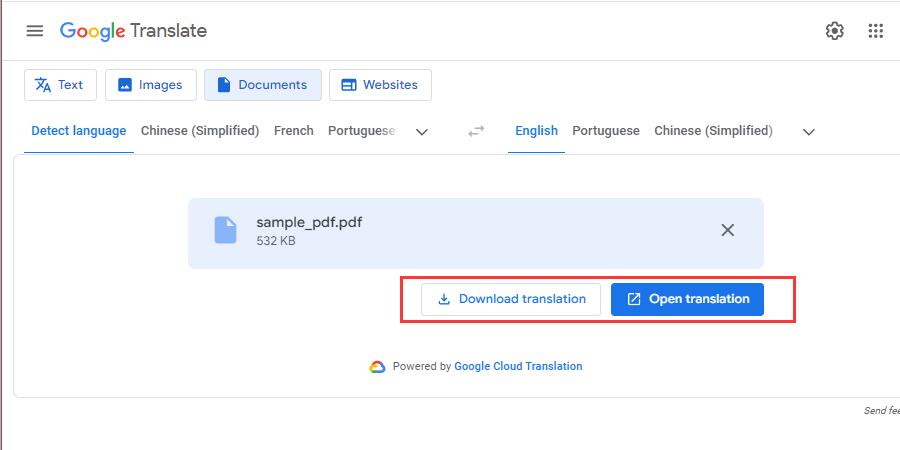900x450 pixels.
Task: Select English as target language
Action: 536,131
